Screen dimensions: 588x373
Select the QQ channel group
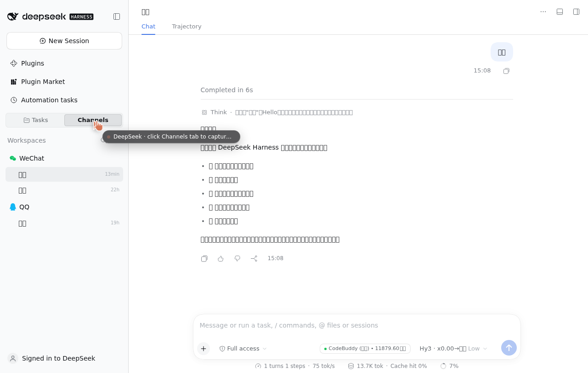(64, 207)
